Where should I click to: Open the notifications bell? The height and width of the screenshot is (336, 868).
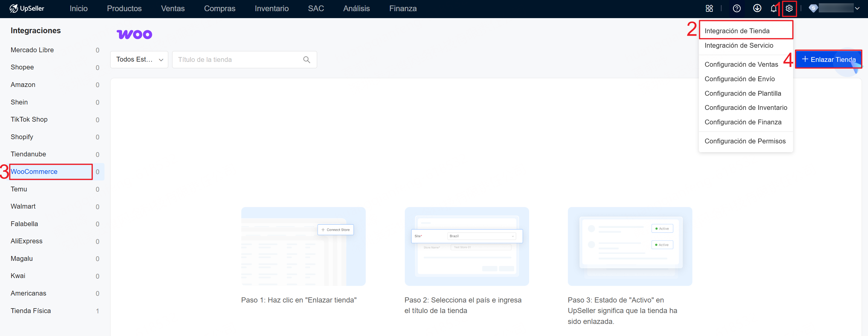(774, 8)
